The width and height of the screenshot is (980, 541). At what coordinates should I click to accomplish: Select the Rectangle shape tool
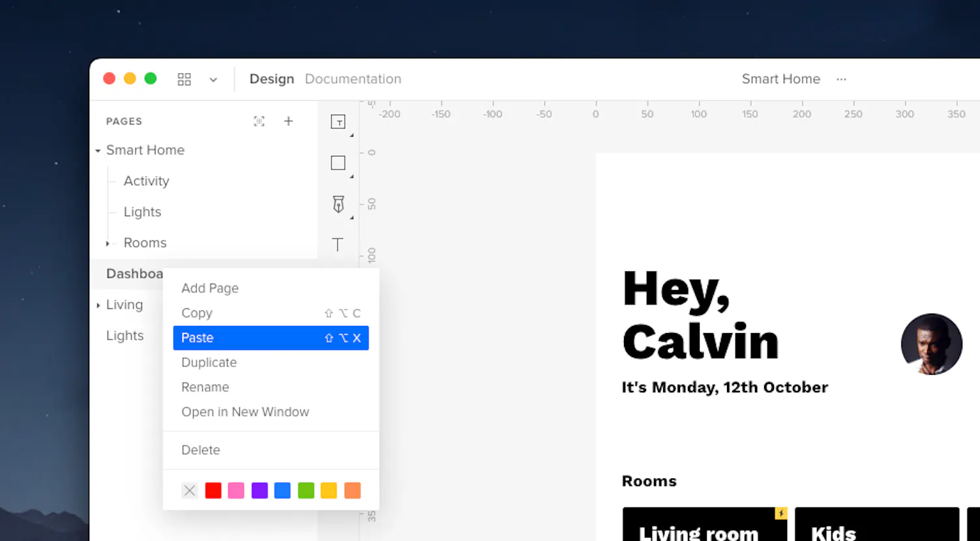click(x=338, y=163)
